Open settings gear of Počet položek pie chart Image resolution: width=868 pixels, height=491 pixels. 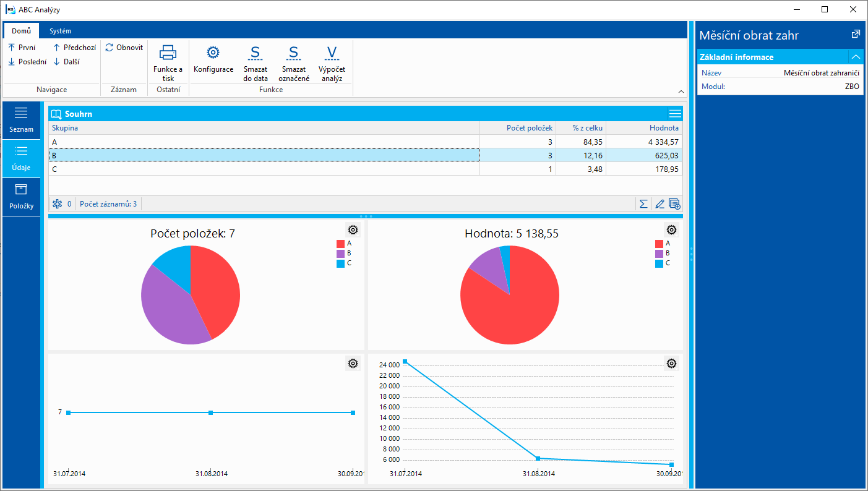pos(353,230)
